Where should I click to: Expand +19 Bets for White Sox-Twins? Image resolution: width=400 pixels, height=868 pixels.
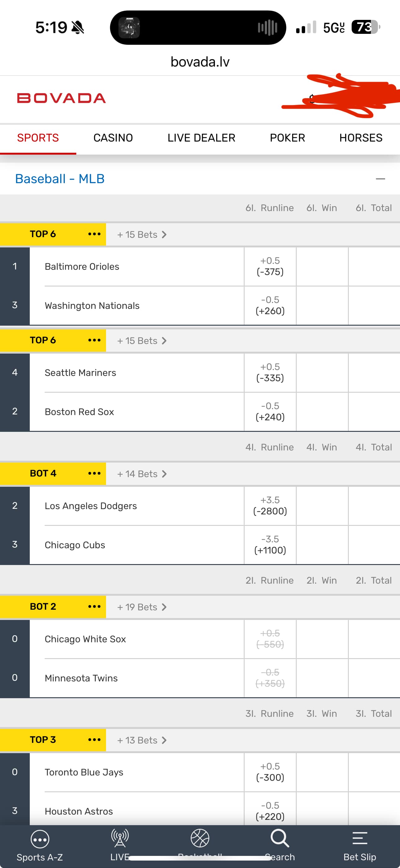coord(142,607)
